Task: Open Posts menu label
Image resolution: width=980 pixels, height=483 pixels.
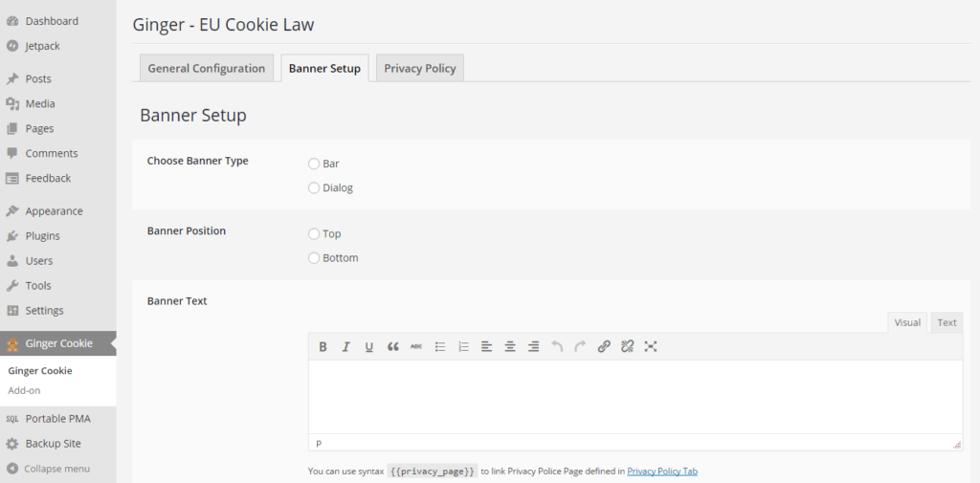Action: [x=38, y=78]
